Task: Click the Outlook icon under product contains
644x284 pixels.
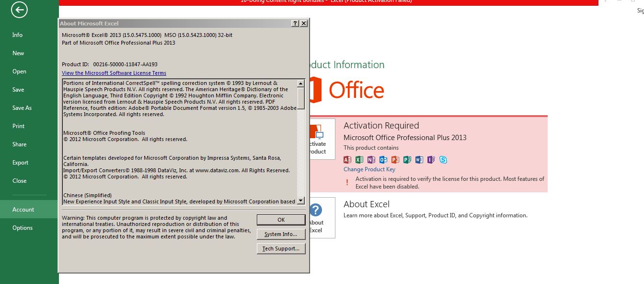Action: tap(383, 160)
